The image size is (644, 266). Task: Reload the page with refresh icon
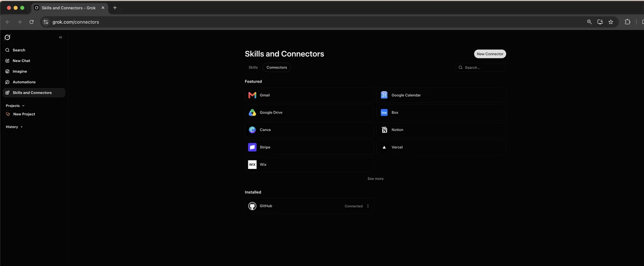point(31,22)
